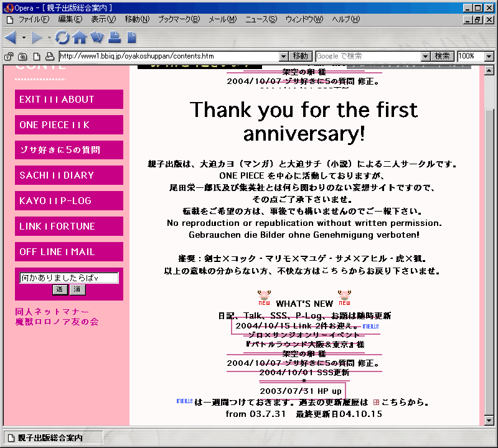Click the large blue Print icon in the navigation toolbar
Screen dimensions: 498x448
pyautogui.click(x=115, y=37)
